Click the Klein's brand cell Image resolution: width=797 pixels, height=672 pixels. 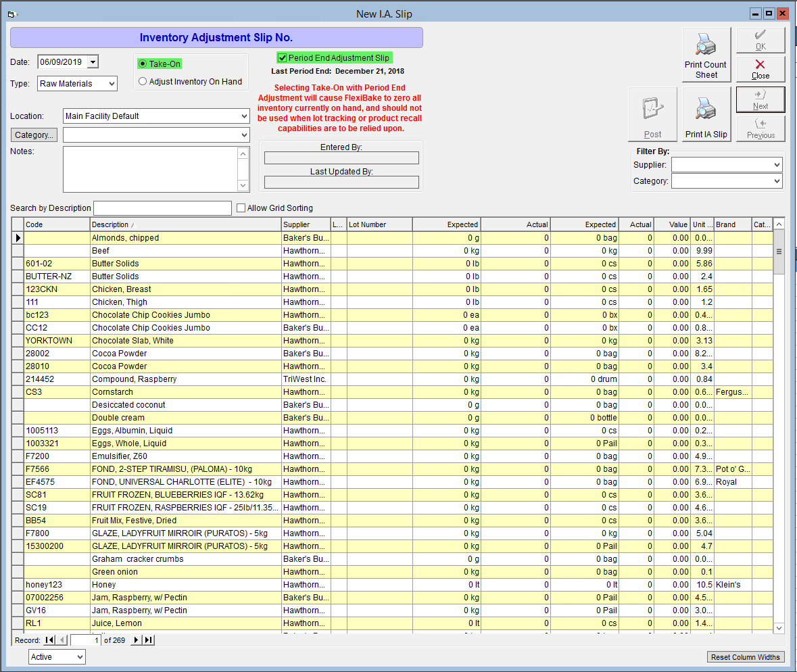point(733,585)
